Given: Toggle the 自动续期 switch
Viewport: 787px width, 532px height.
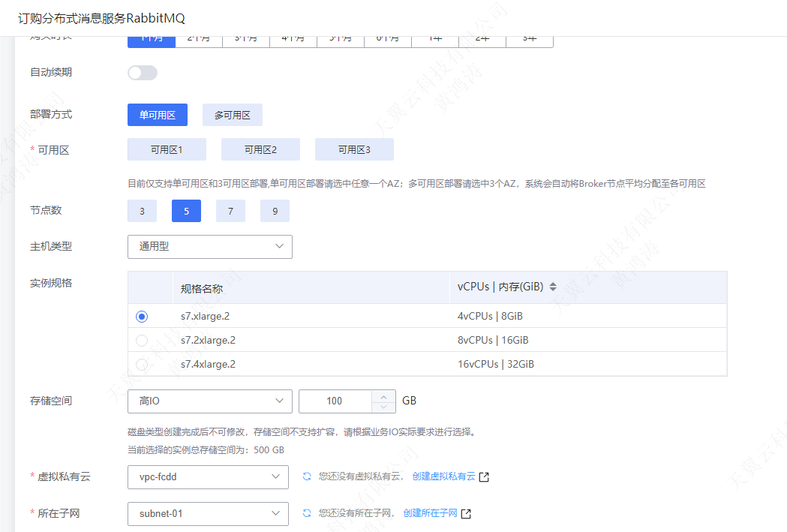Looking at the screenshot, I should (143, 73).
